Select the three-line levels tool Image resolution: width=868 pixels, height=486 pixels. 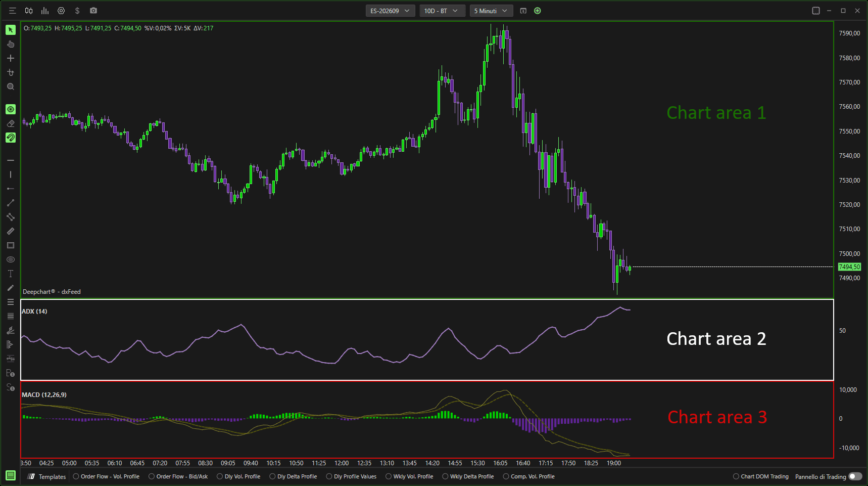coord(11,302)
